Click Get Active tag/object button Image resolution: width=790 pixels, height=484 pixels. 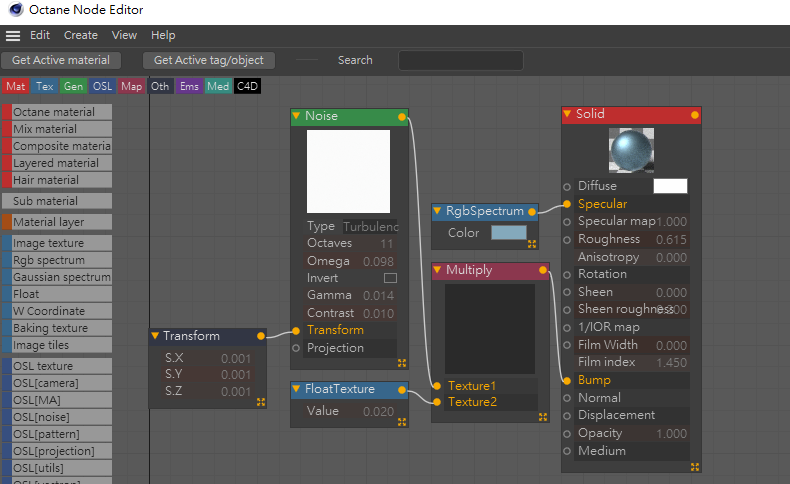click(x=209, y=60)
